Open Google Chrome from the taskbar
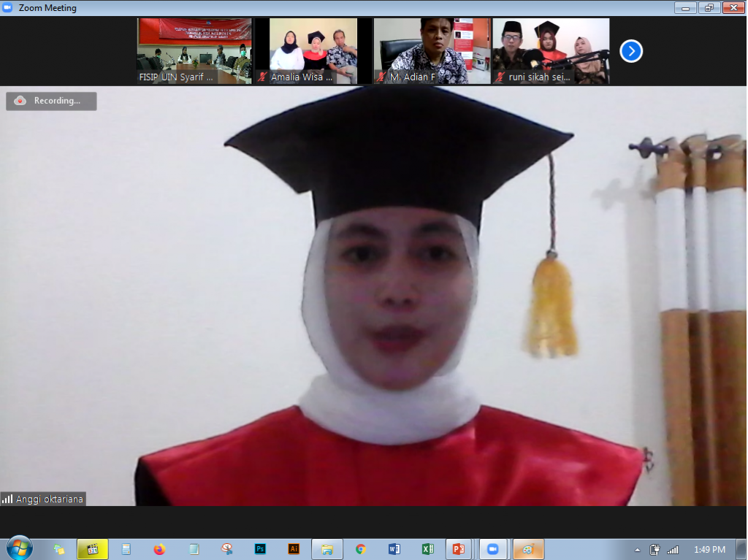This screenshot has width=748, height=560. pyautogui.click(x=361, y=549)
